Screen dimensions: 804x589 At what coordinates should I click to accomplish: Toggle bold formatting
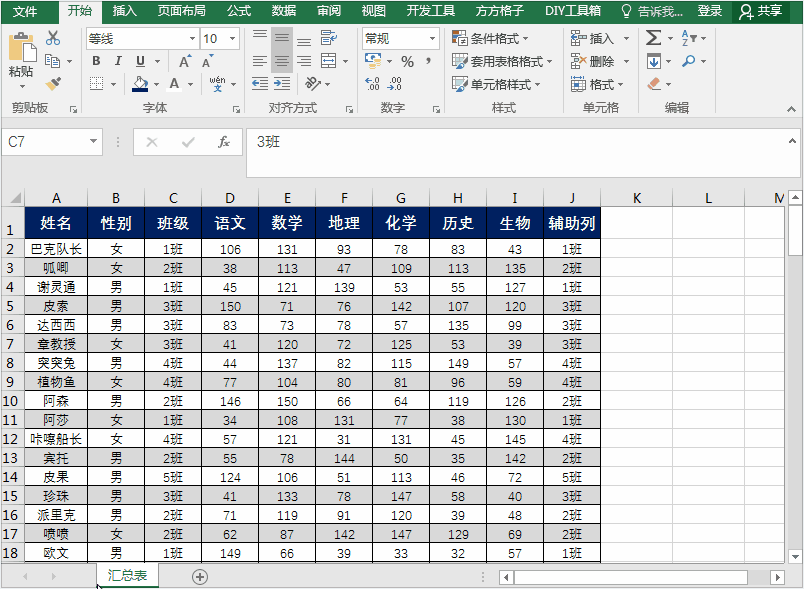tap(96, 62)
